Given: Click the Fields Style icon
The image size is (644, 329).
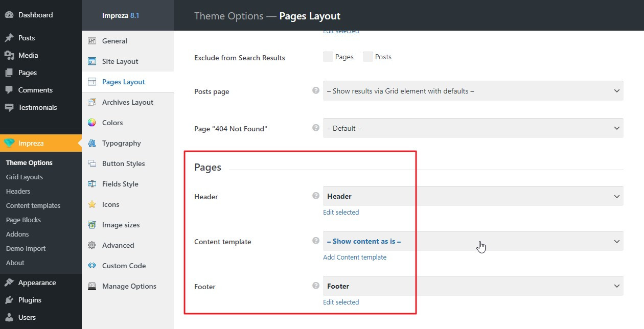Looking at the screenshot, I should coord(92,184).
